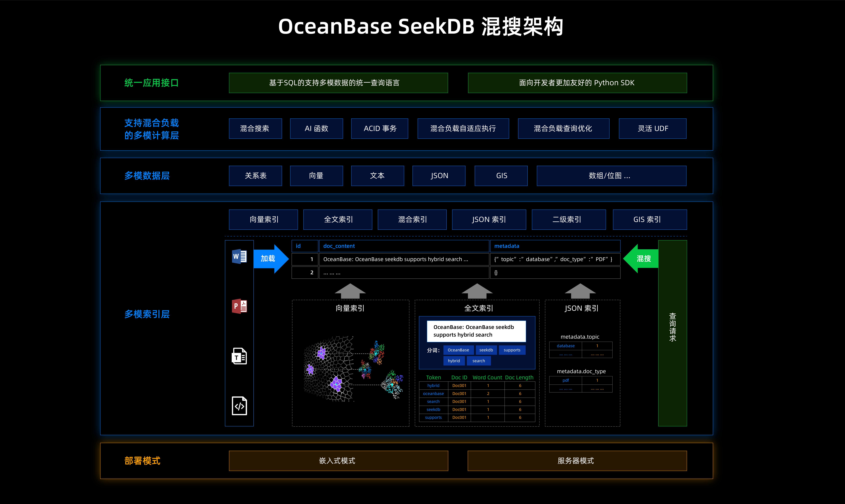The image size is (845, 504).
Task: Select the OceanBase token chip
Action: pos(459,350)
